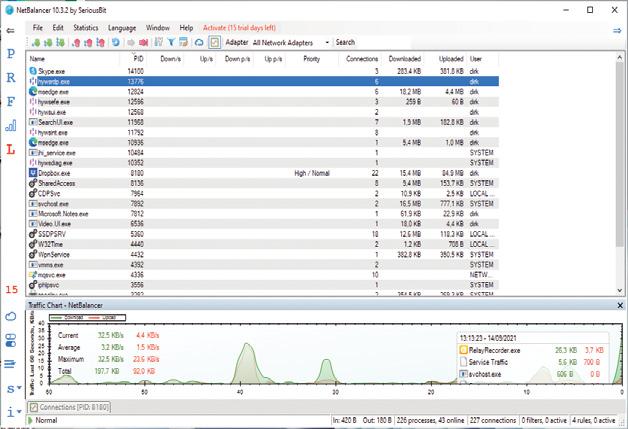The image size is (628, 429).
Task: Click the leftmost red upload priority icon
Action: tap(76, 42)
